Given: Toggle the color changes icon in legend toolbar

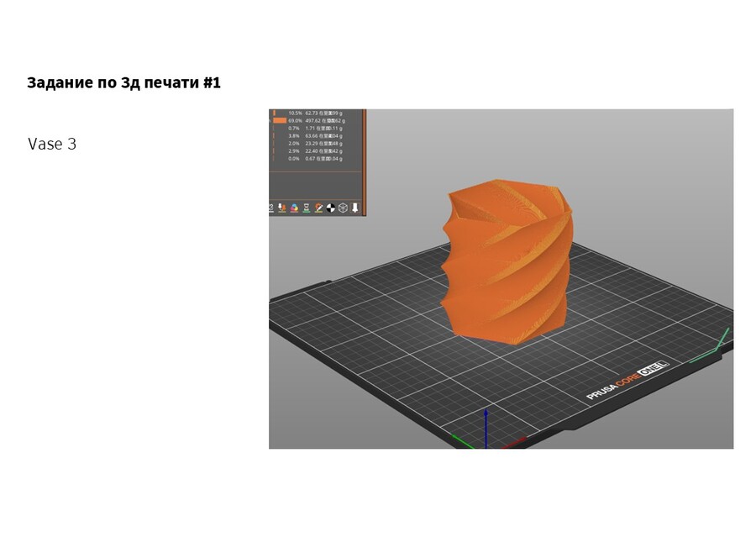Looking at the screenshot, I should (294, 208).
